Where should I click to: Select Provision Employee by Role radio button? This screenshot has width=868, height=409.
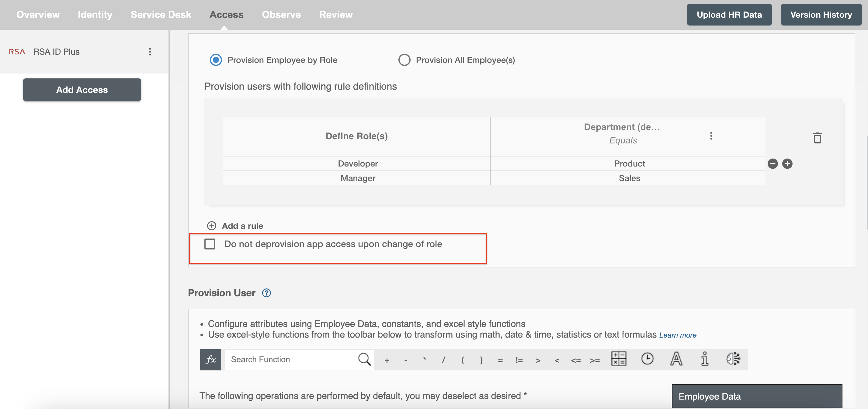(217, 59)
